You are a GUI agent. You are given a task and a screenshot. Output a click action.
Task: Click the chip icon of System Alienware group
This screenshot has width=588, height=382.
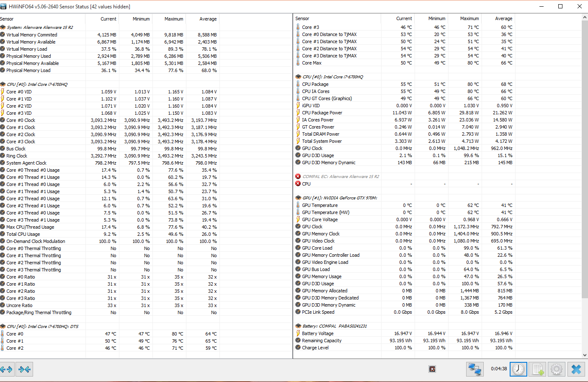click(x=3, y=27)
